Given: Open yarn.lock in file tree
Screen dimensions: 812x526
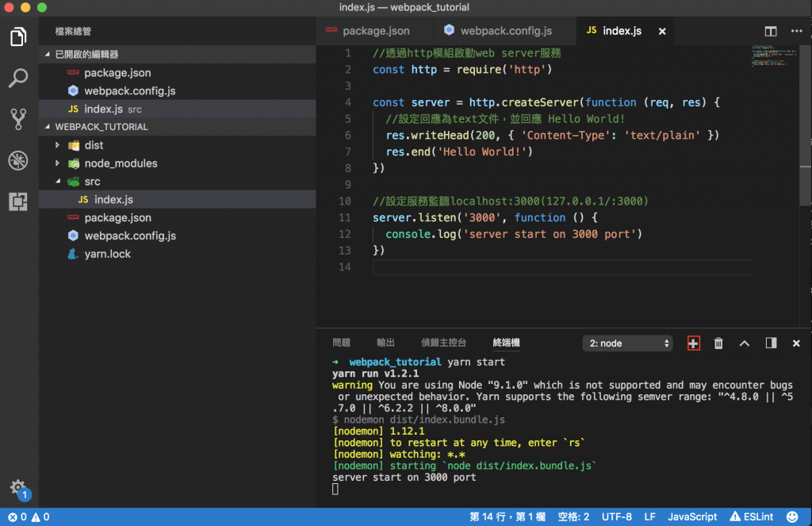Looking at the screenshot, I should tap(107, 254).
